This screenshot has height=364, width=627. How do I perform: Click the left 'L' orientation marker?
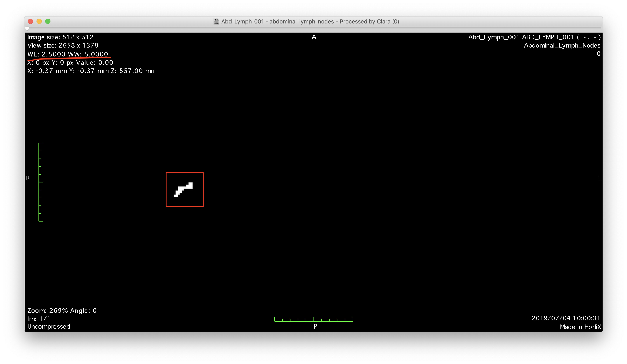click(600, 178)
